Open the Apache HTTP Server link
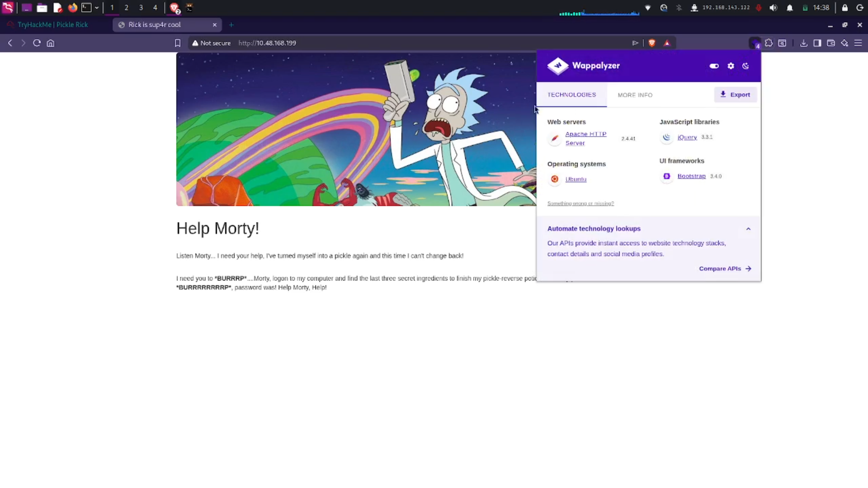Screen dimensions: 868x488 [586, 138]
